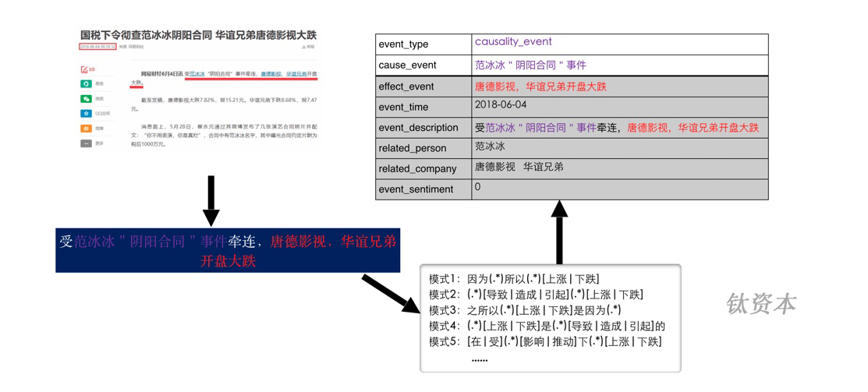The width and height of the screenshot is (868, 392).
Task: Click the article timestamp 2018-06-04 09:29:32
Action: click(97, 47)
